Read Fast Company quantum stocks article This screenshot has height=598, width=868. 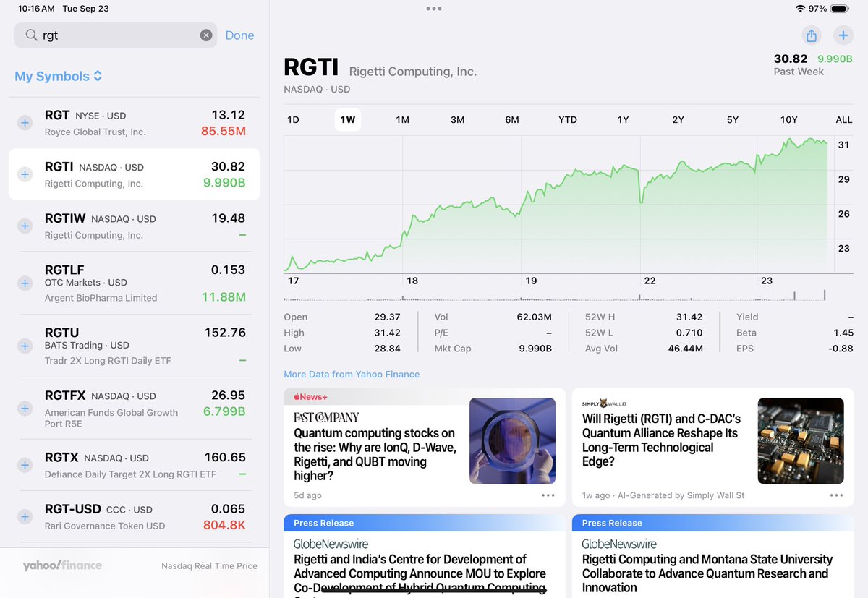coord(425,448)
